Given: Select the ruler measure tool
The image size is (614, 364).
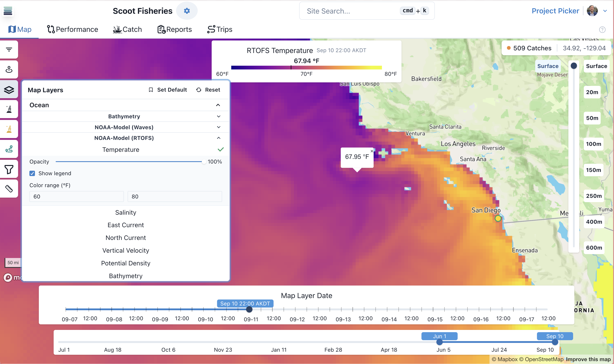Looking at the screenshot, I should [9, 189].
